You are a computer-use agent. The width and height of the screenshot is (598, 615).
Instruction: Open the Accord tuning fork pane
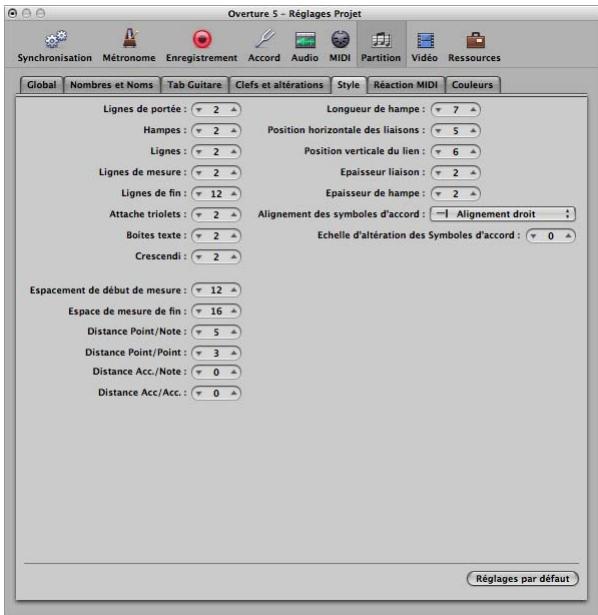(264, 46)
